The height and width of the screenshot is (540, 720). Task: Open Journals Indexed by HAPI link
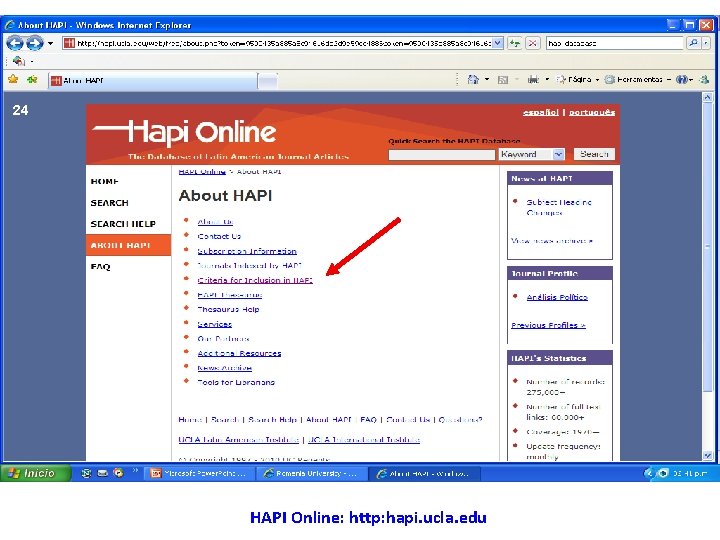click(x=249, y=265)
